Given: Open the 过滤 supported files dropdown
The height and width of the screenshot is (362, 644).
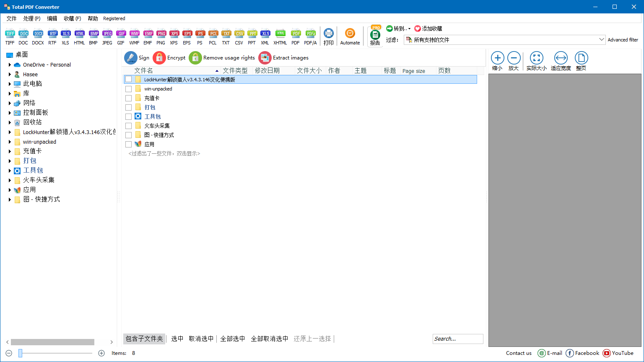Looking at the screenshot, I should [505, 40].
